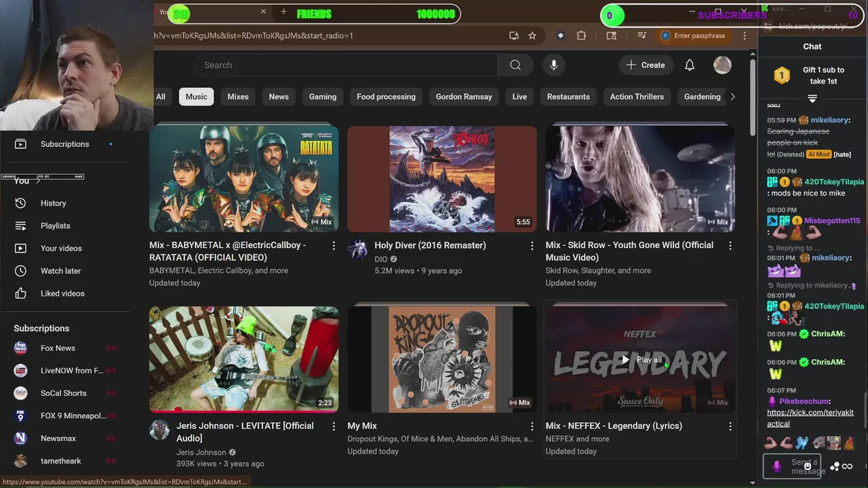Screen dimensions: 868x488
Task: Select the Live category chip
Action: 519,97
